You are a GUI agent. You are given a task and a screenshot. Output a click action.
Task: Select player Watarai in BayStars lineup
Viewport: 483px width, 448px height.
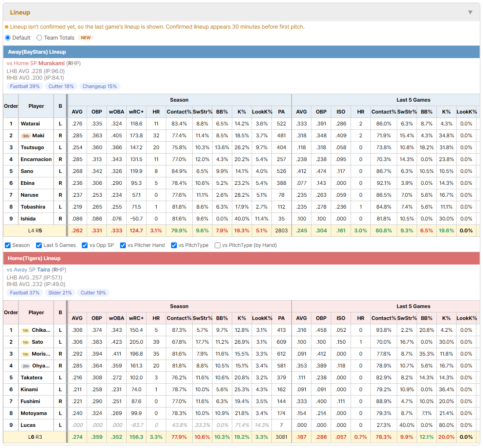coord(30,124)
